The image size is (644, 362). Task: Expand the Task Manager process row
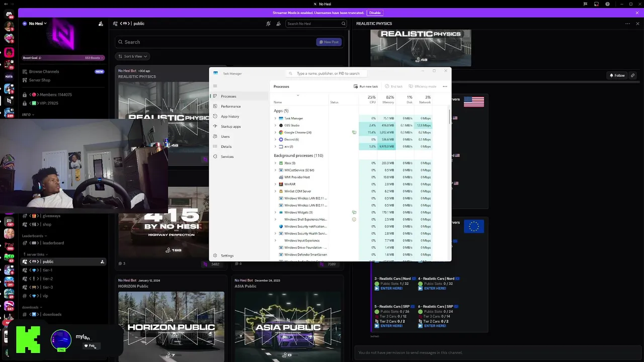pyautogui.click(x=275, y=118)
